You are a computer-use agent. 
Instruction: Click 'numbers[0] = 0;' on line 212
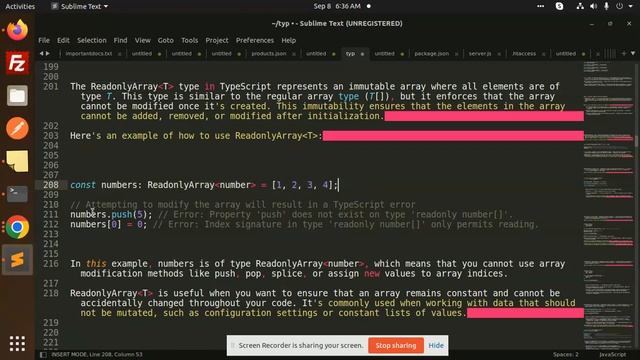tap(109, 224)
